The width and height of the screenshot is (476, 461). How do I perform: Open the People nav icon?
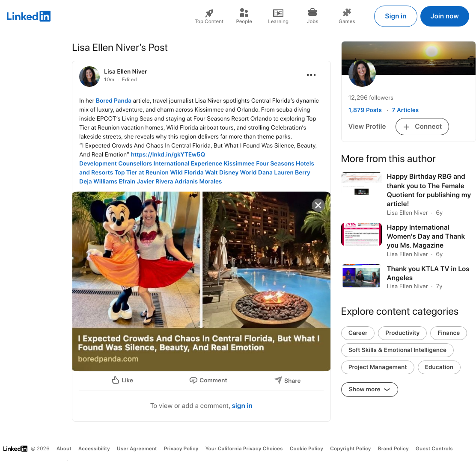[x=244, y=12]
